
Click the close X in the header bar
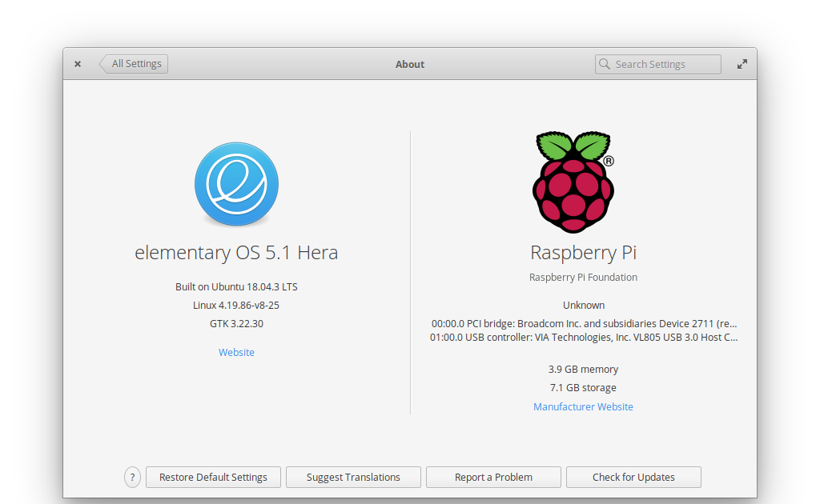pyautogui.click(x=77, y=63)
